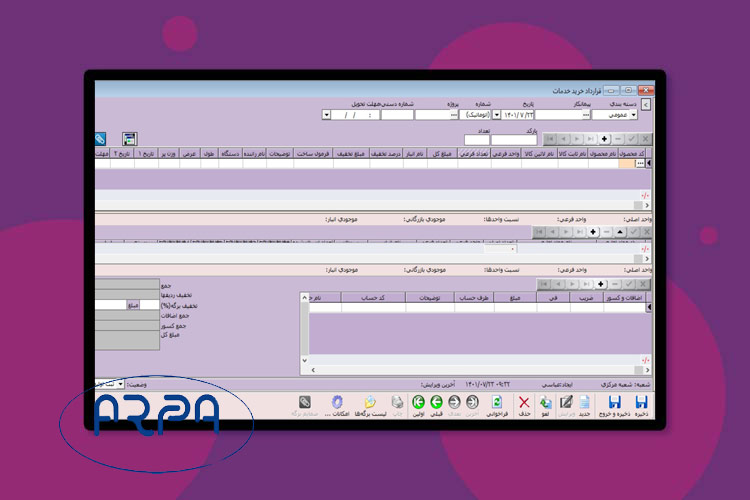Click the blue paperclip attachment icon

point(101,139)
